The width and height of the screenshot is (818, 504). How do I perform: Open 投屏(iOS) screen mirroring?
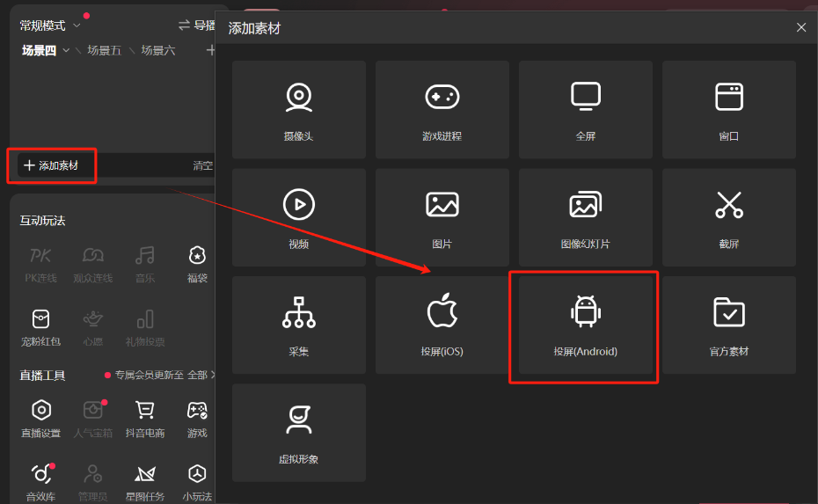click(442, 325)
